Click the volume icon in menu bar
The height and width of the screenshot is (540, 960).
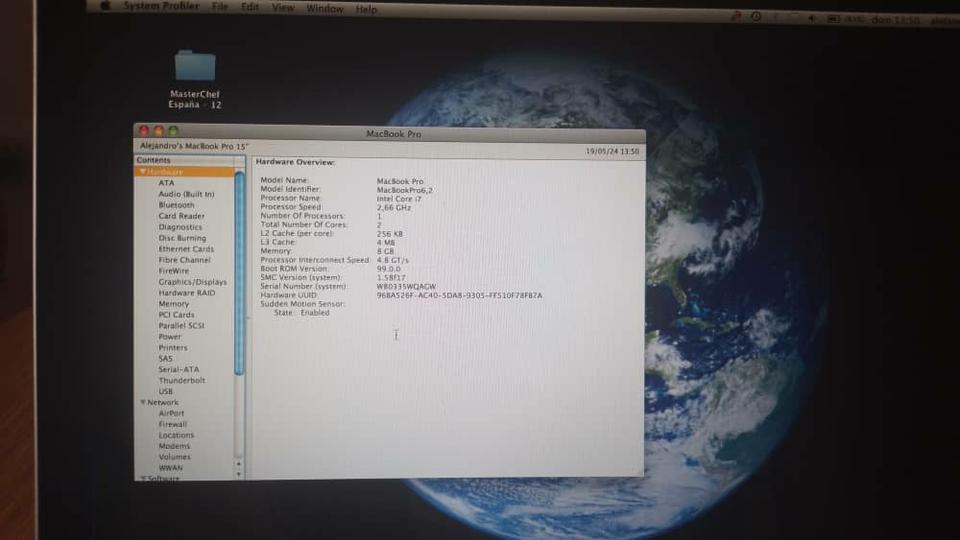(x=811, y=18)
